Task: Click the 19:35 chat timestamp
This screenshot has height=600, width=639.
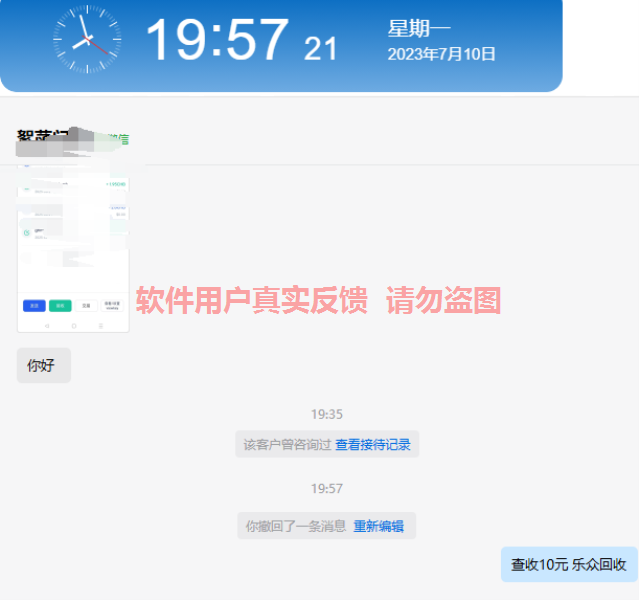Action: pyautogui.click(x=326, y=414)
